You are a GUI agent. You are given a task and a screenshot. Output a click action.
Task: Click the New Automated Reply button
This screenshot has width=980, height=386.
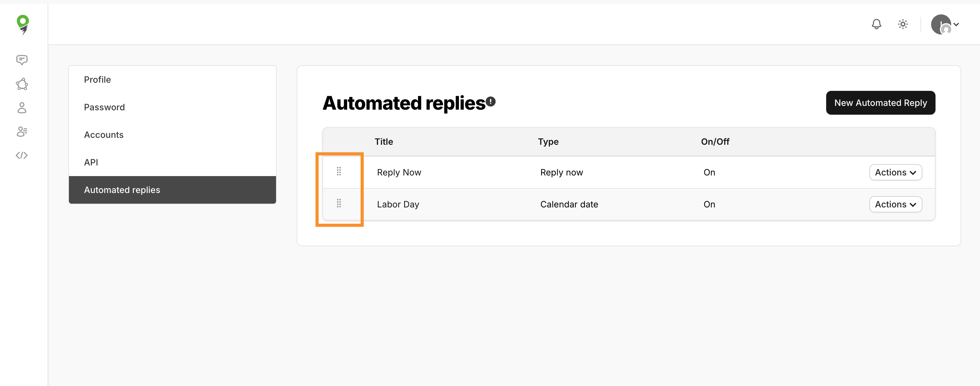click(x=881, y=103)
